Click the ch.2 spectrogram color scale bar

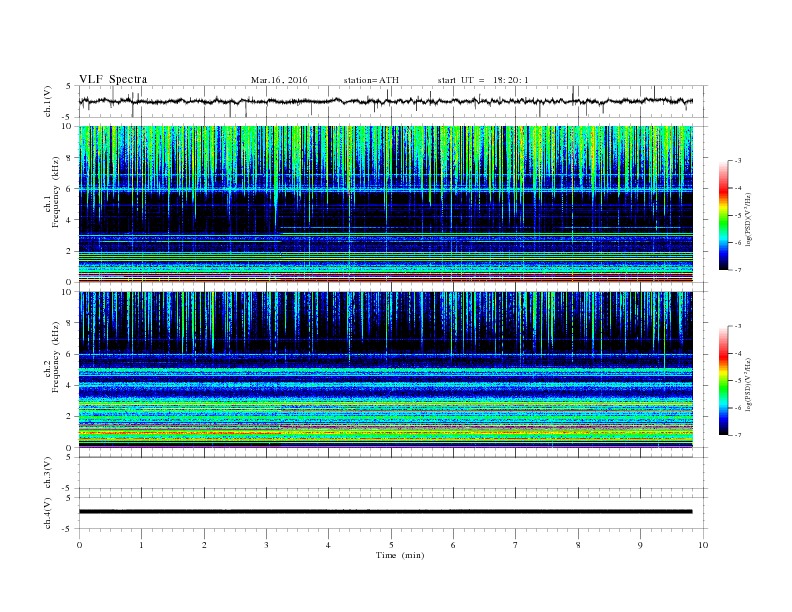(723, 381)
